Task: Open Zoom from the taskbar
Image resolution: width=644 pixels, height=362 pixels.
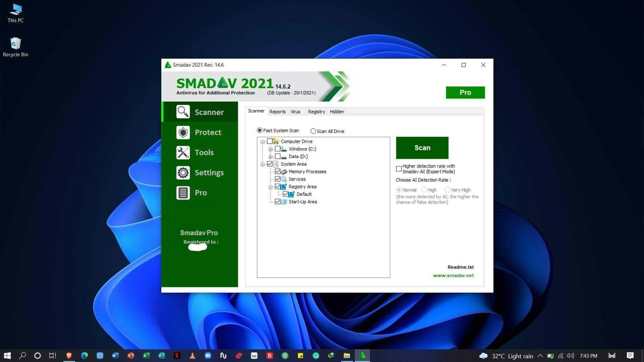Action: point(208,356)
